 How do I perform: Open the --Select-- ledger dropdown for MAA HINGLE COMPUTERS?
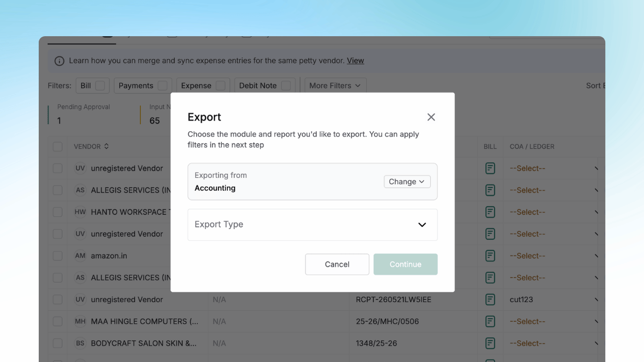coord(553,321)
